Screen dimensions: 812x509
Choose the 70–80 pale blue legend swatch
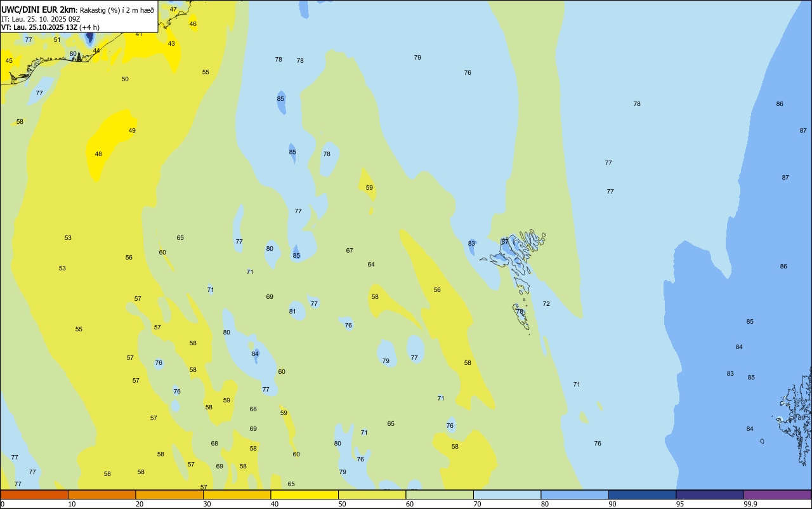[x=507, y=494]
